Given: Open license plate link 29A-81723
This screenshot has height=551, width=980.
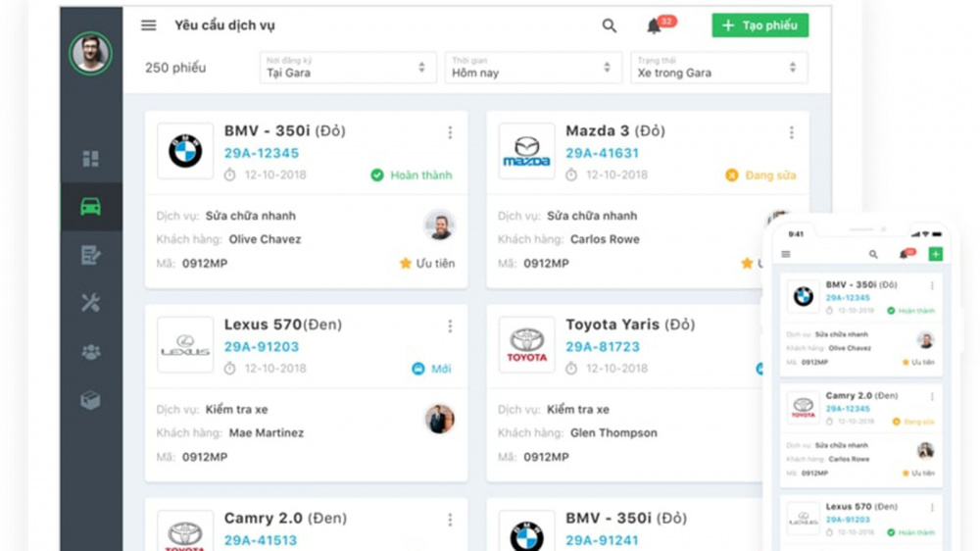Looking at the screenshot, I should (603, 346).
